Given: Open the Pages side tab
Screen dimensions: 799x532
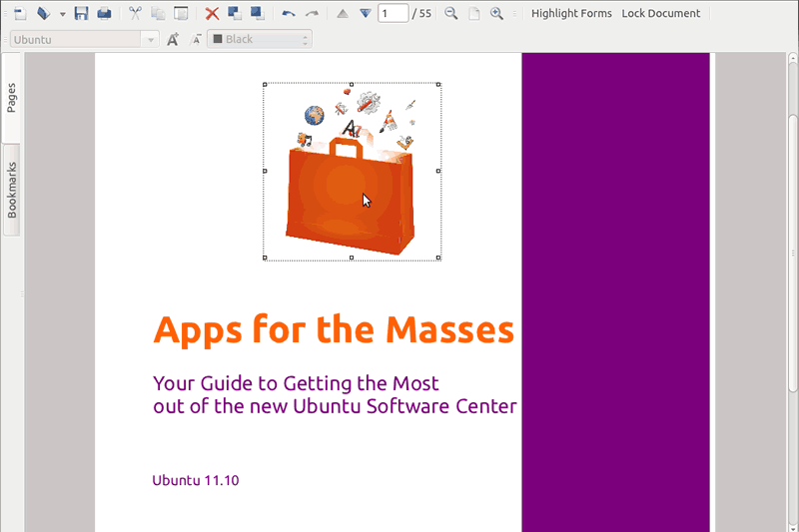Looking at the screenshot, I should pos(12,97).
